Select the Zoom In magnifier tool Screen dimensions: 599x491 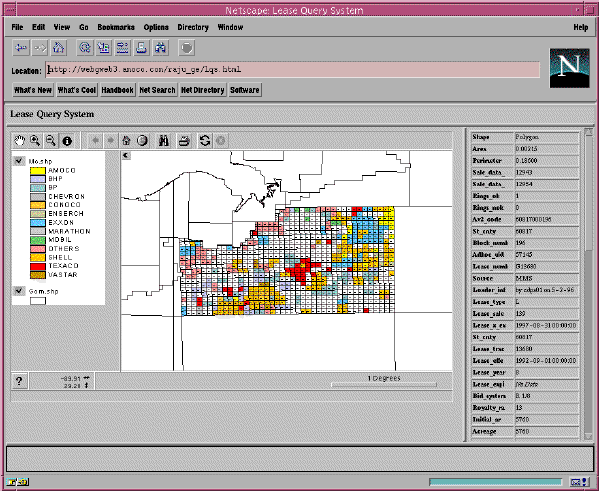(35, 141)
